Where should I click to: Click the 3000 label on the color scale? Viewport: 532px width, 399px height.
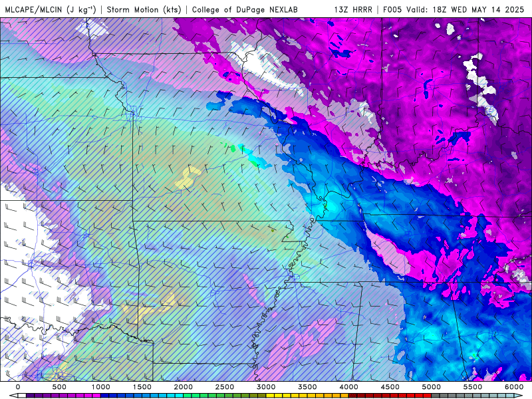point(266,387)
